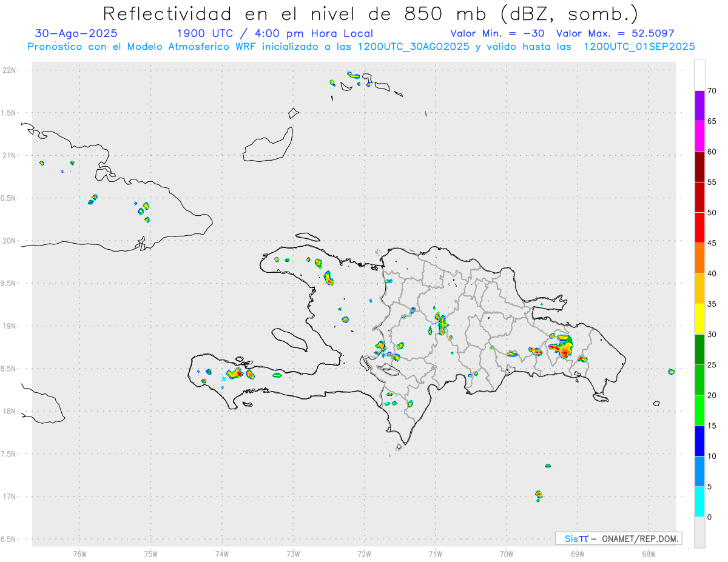Click the colorbar value label '55'
Viewport: 728px width, 562px height.
tap(712, 182)
